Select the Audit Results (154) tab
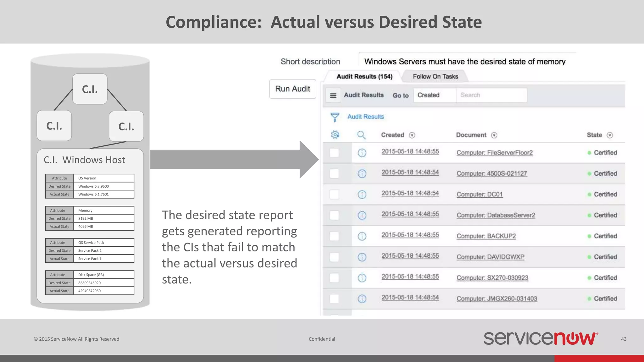Viewport: 644px width, 362px height. point(364,77)
